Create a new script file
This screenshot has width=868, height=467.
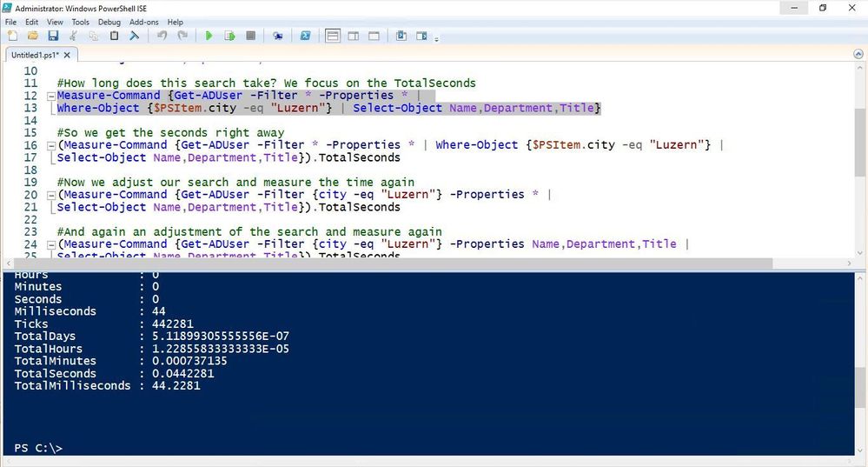(x=12, y=36)
